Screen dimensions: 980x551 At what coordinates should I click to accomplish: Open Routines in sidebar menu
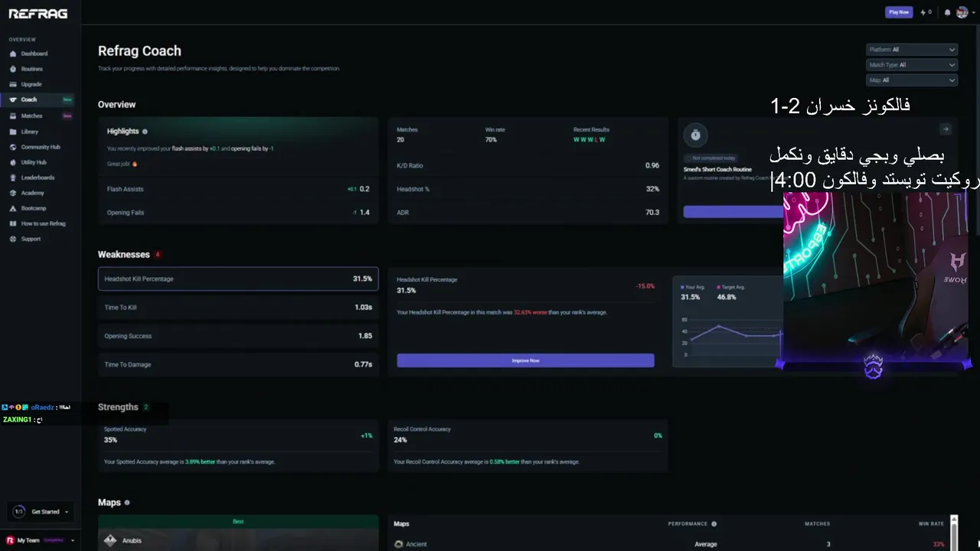32,69
